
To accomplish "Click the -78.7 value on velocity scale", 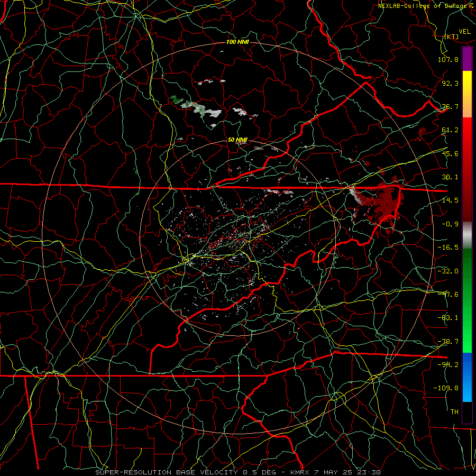I will tap(448, 342).
